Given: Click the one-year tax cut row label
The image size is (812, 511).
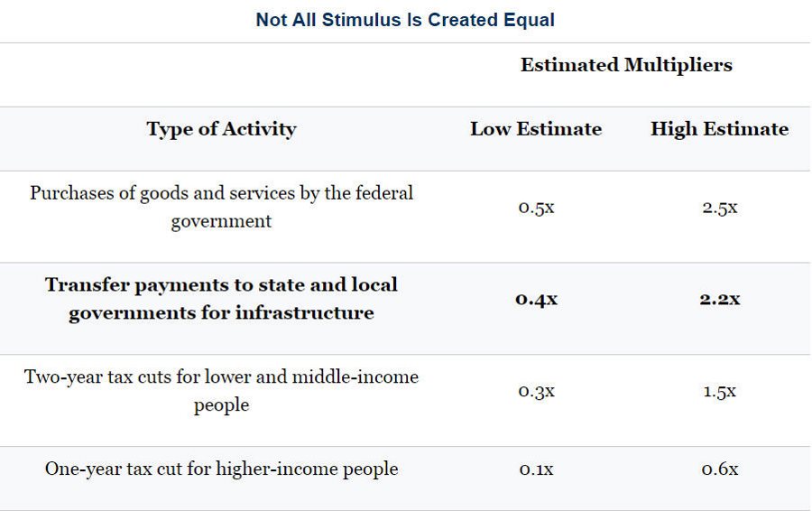Looking at the screenshot, I should pos(221,469).
